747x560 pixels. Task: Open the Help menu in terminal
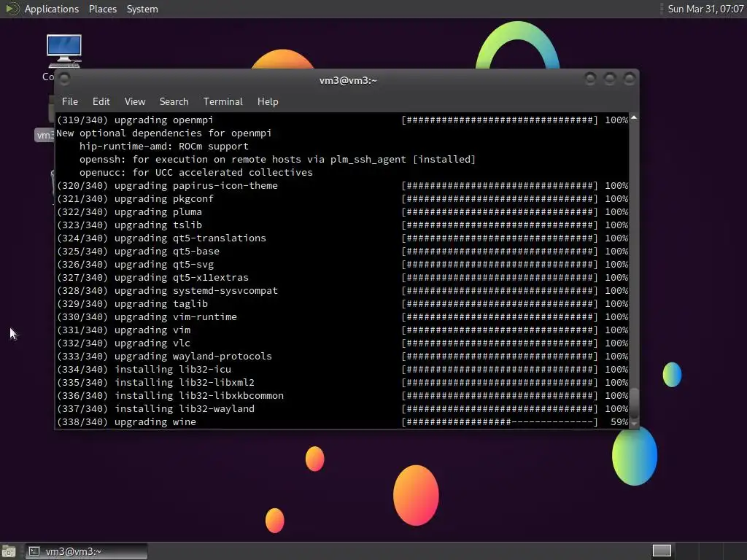click(268, 101)
